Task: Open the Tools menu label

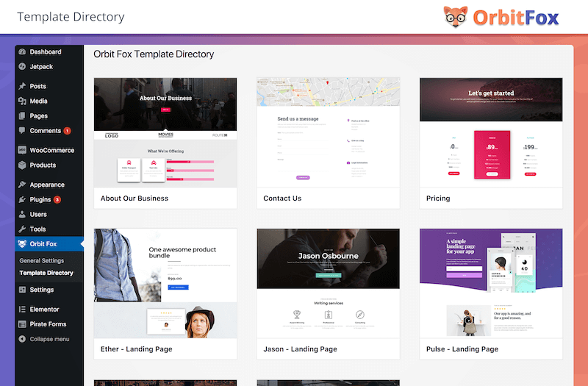Action: (x=37, y=229)
